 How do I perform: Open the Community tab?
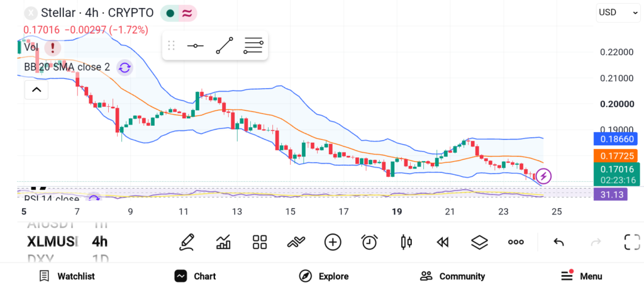click(453, 276)
